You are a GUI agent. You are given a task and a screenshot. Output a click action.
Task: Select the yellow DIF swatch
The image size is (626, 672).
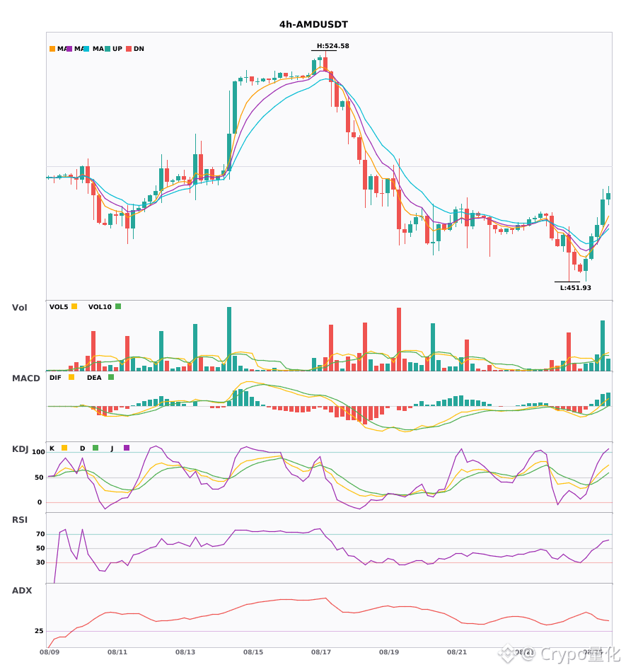[x=71, y=377]
